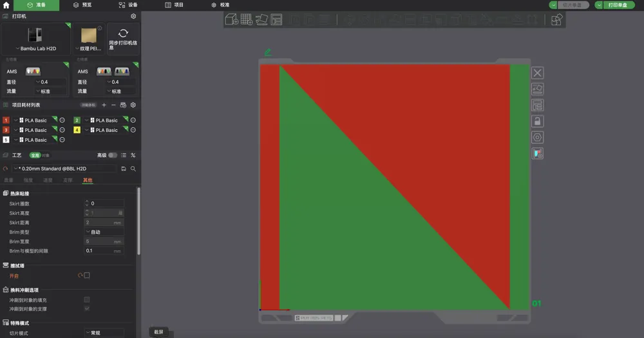Click the Auto orient toolbar icon
644x338 pixels.
(261, 20)
